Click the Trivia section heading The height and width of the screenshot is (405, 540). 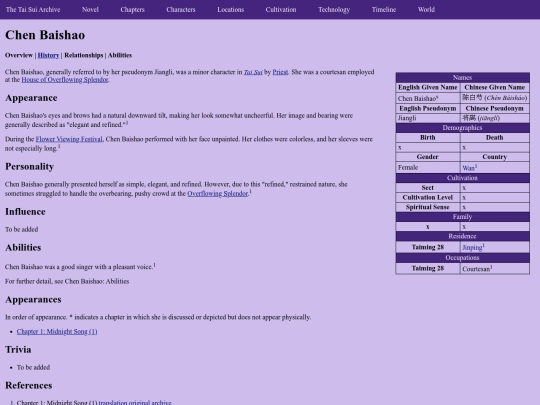[18, 350]
